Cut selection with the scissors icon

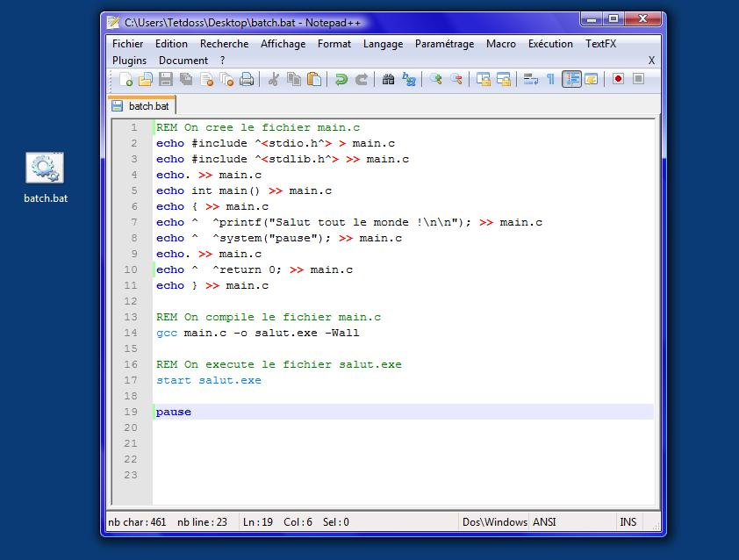click(x=273, y=80)
